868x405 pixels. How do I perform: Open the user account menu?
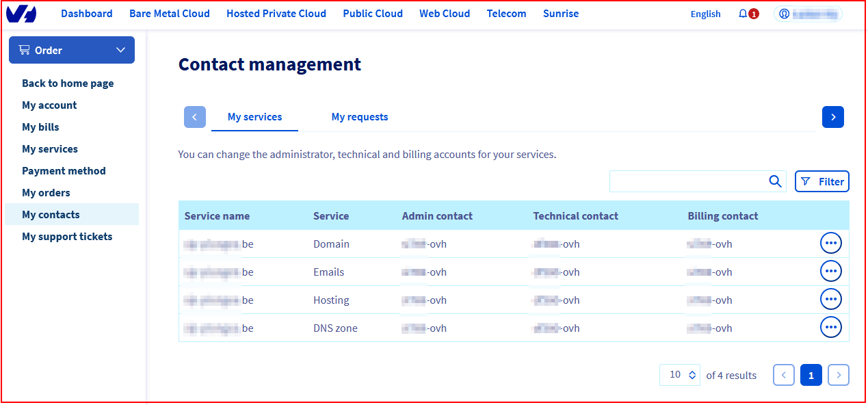[x=808, y=14]
